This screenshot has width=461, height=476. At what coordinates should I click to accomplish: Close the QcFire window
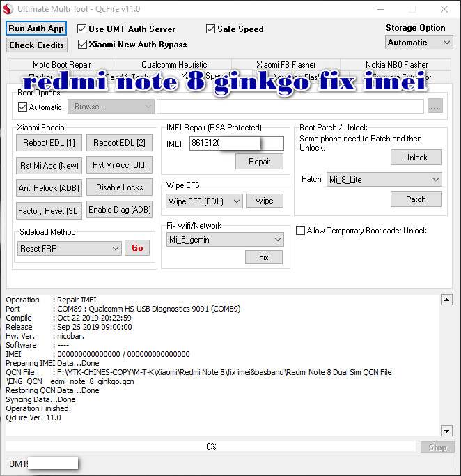pos(444,9)
